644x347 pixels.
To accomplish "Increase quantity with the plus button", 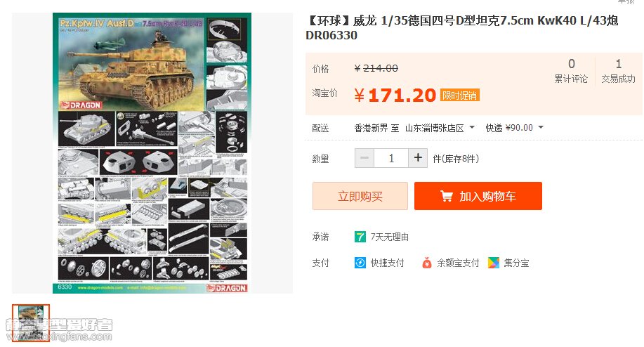I will pyautogui.click(x=418, y=158).
